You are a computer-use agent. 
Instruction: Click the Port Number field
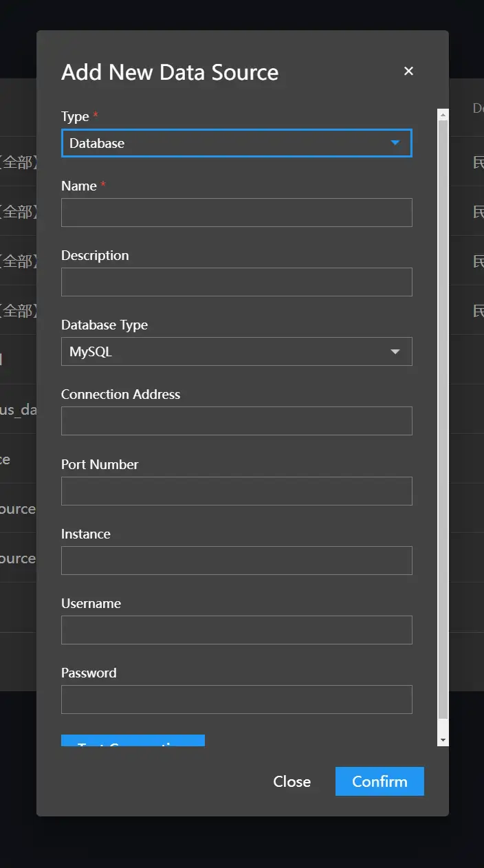click(236, 491)
